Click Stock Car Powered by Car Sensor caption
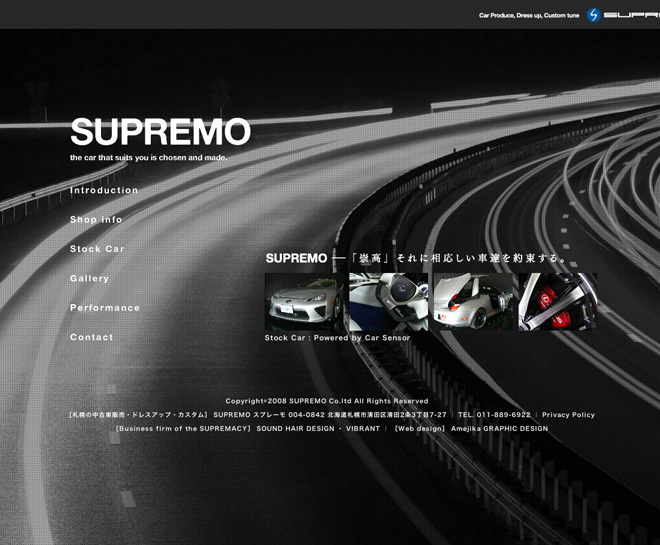The width and height of the screenshot is (660, 545). [x=337, y=338]
